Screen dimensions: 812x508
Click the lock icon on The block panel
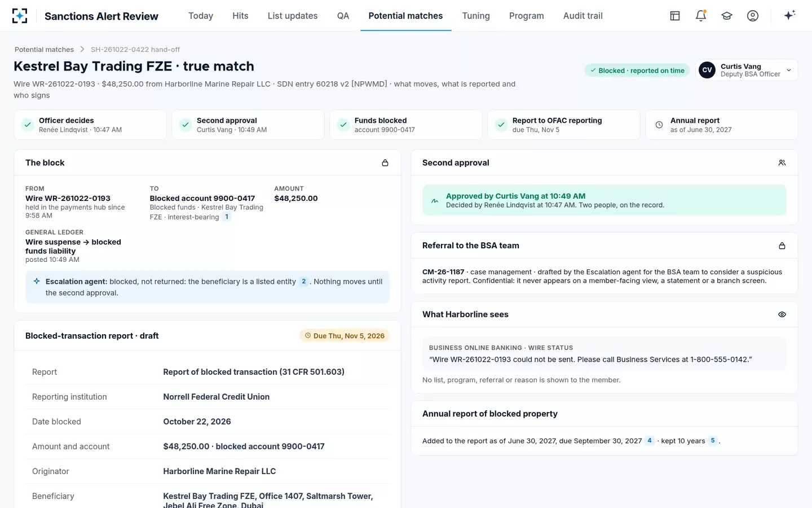click(385, 163)
